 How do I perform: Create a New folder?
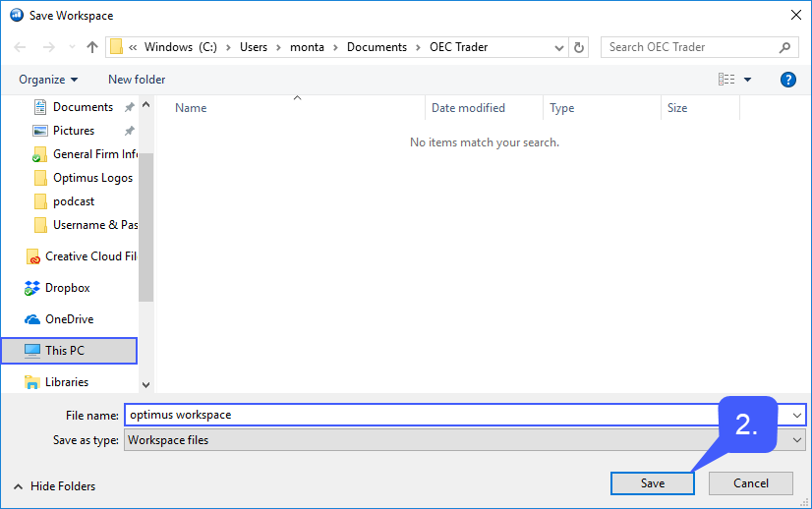[137, 80]
